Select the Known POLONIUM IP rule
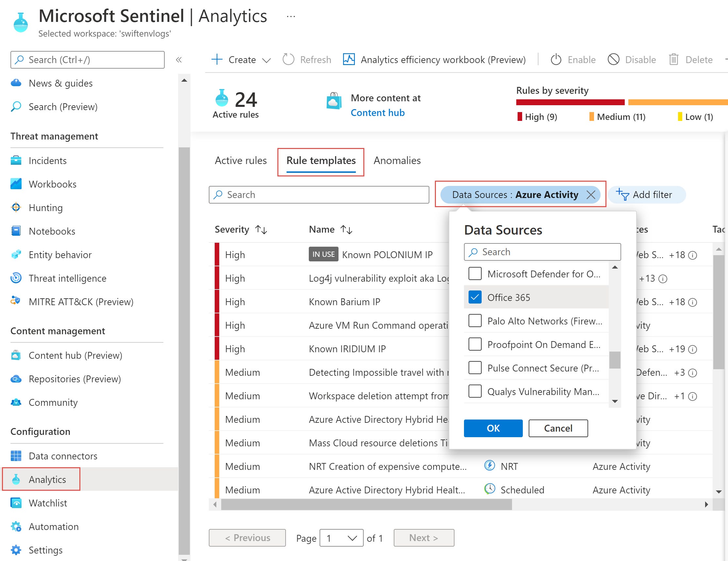Image resolution: width=728 pixels, height=561 pixels. tap(387, 255)
